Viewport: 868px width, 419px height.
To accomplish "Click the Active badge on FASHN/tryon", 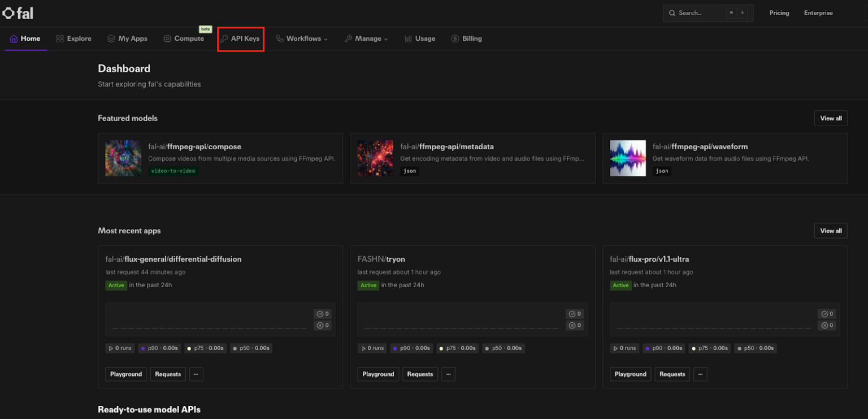I will point(368,286).
